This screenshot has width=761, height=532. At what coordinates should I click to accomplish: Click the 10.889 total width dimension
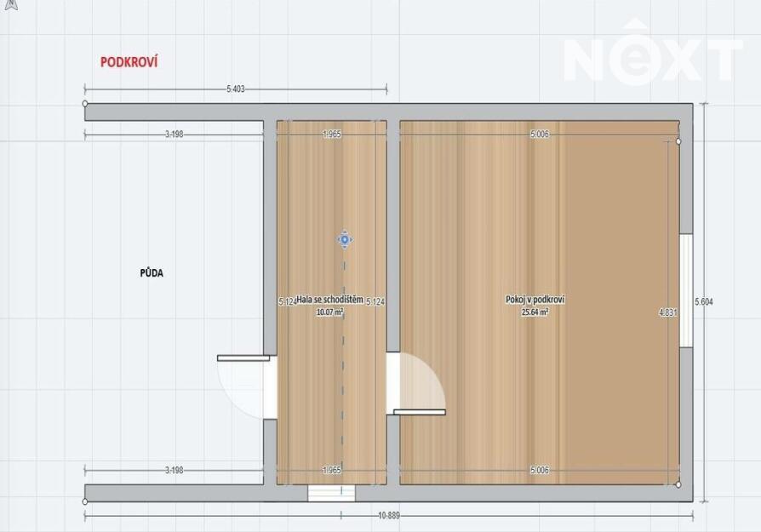point(388,516)
